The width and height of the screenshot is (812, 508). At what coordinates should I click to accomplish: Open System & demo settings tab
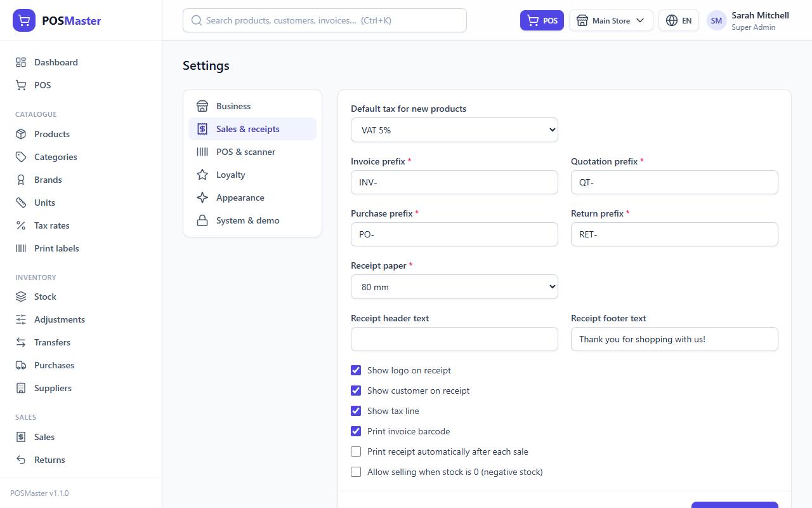(252, 220)
